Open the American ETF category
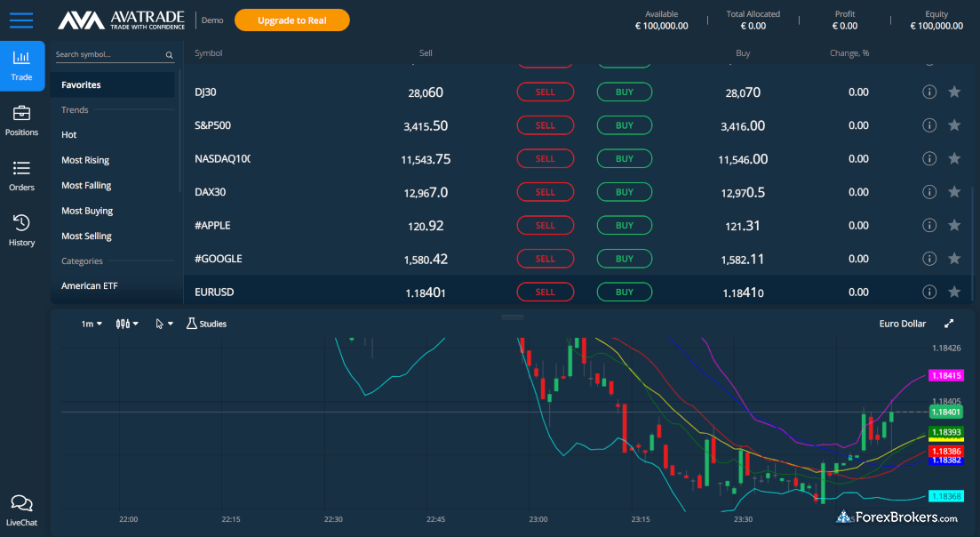Viewport: 980px width, 537px height. pos(90,285)
